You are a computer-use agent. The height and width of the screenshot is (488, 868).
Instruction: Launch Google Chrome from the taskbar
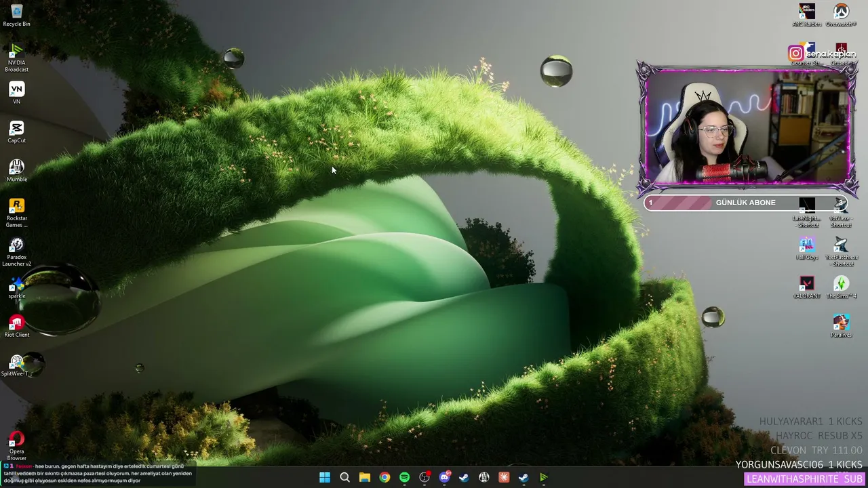click(x=384, y=477)
